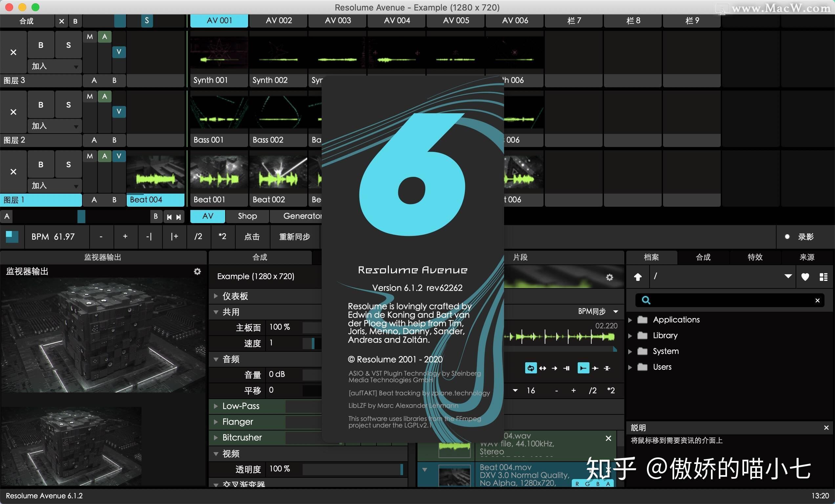The image size is (835, 504).
Task: Open the composition settings gear icon
Action: (197, 271)
